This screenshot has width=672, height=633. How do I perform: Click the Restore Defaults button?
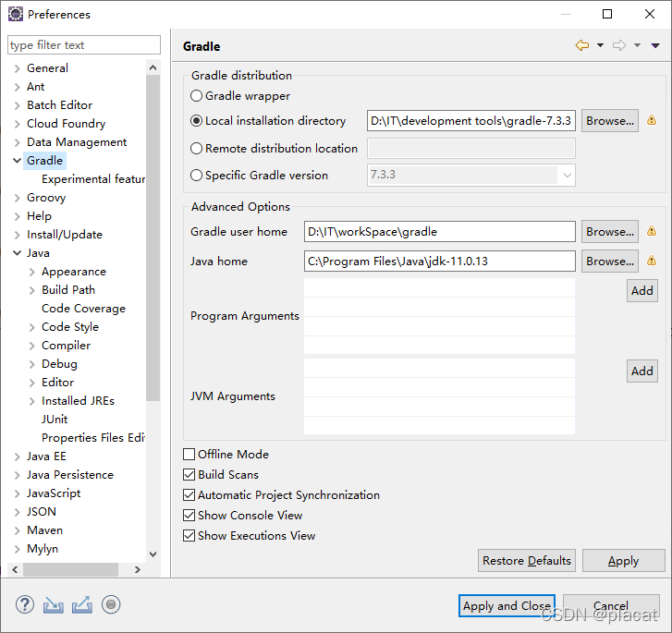coord(527,561)
